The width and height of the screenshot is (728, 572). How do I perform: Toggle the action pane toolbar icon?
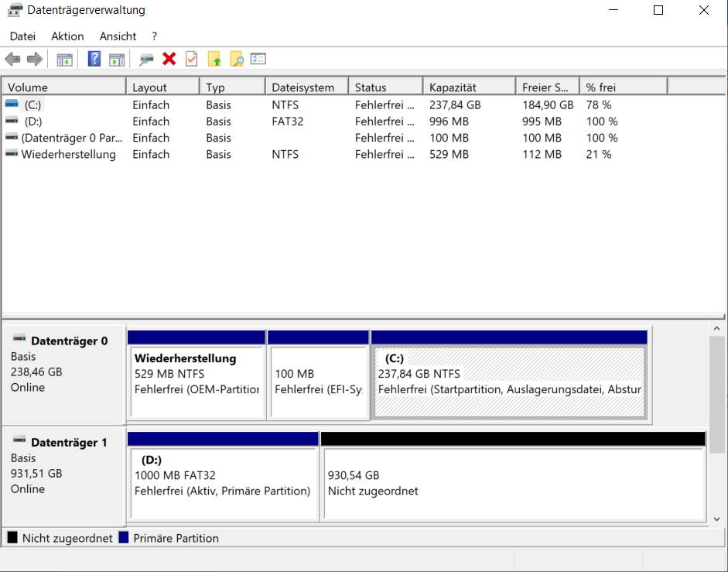click(x=117, y=60)
